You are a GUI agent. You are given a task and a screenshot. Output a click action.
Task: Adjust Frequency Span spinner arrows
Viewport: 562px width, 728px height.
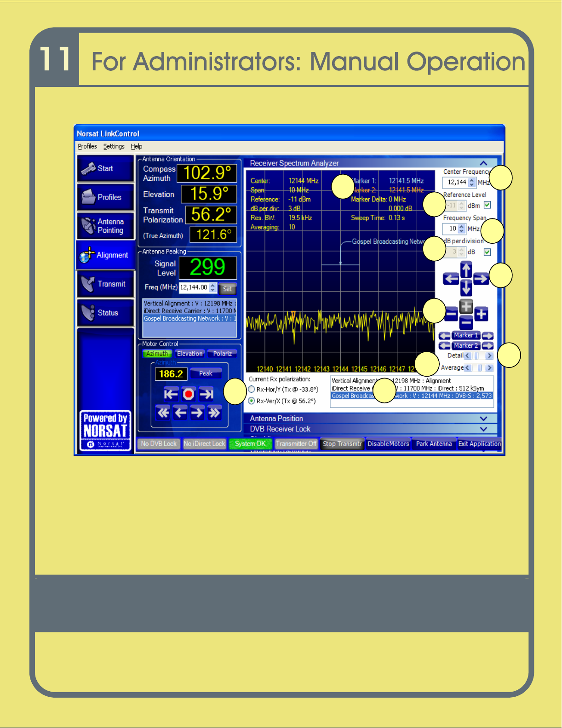coord(462,229)
